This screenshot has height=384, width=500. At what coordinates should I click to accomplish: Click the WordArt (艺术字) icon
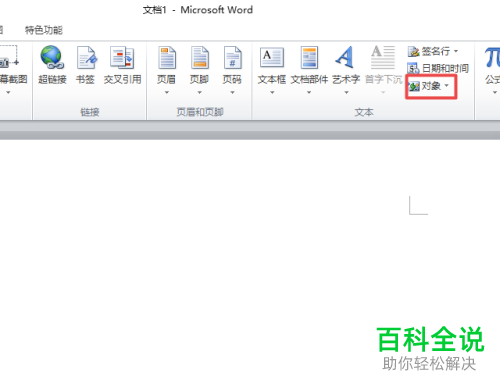(345, 57)
